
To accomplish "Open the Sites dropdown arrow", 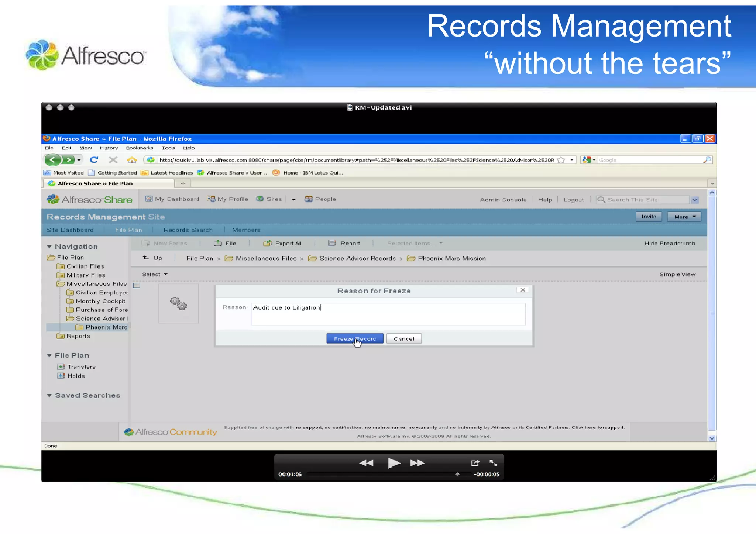I will 294,200.
